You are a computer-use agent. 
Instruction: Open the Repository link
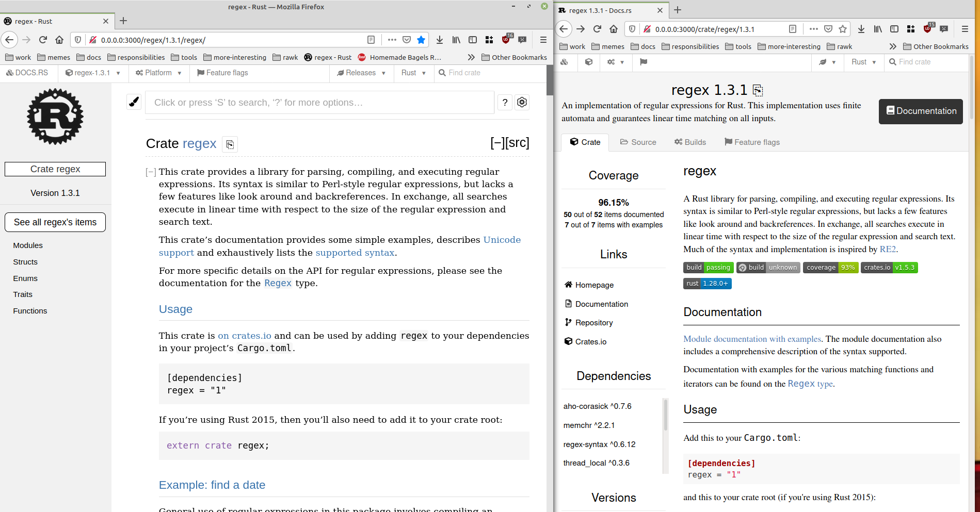(x=589, y=323)
